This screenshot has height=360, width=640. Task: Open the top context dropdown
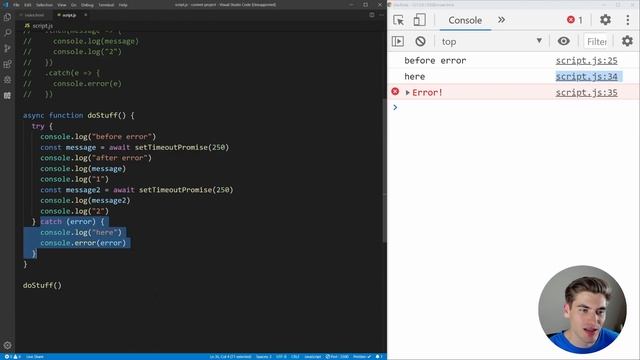coord(491,41)
